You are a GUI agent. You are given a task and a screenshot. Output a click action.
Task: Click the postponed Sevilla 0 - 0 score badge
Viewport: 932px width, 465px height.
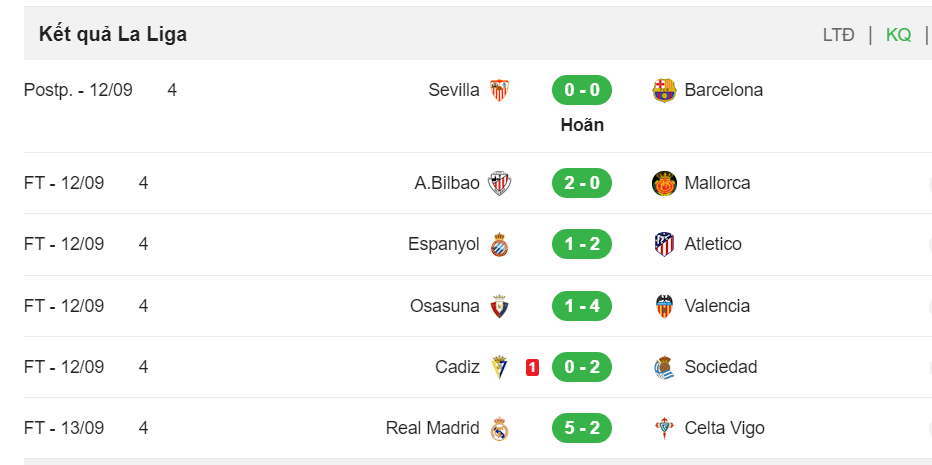[582, 90]
